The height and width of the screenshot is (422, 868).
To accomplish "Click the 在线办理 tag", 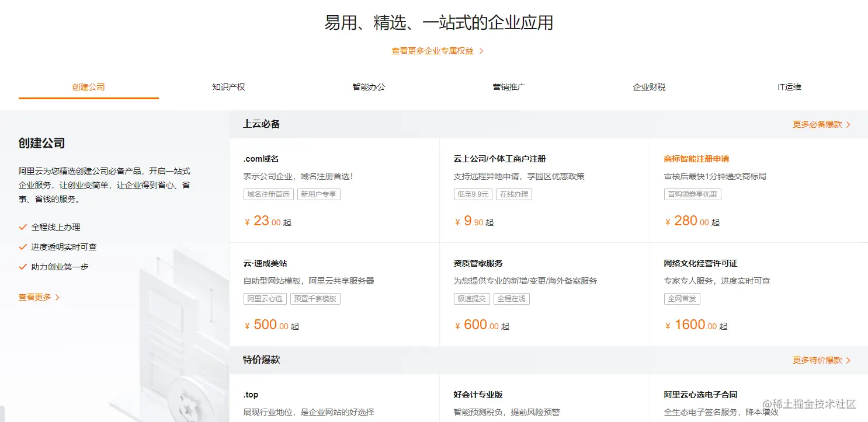I will coord(514,194).
